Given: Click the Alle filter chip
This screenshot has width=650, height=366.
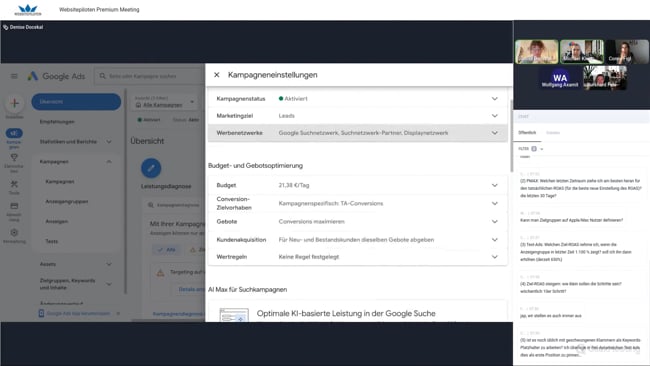Looking at the screenshot, I should [x=166, y=250].
